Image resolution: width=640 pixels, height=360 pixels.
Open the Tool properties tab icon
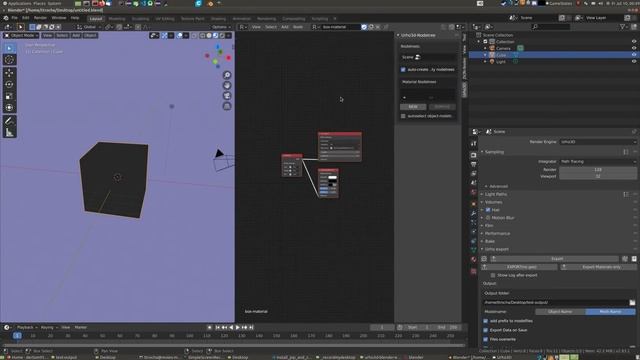point(473,144)
